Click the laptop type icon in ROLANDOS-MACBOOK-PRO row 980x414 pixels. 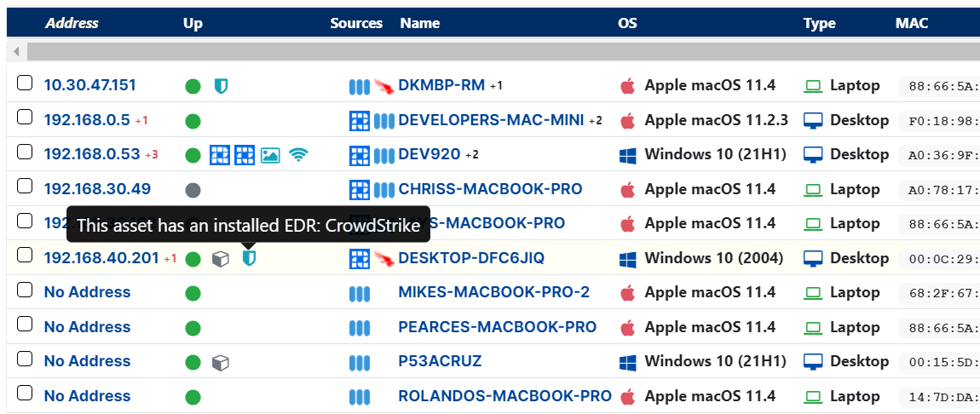(813, 396)
